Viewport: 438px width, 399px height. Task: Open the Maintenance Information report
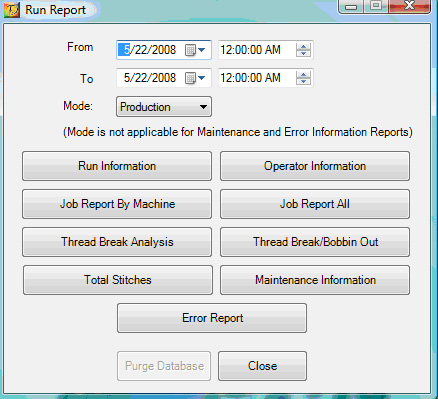coord(315,280)
